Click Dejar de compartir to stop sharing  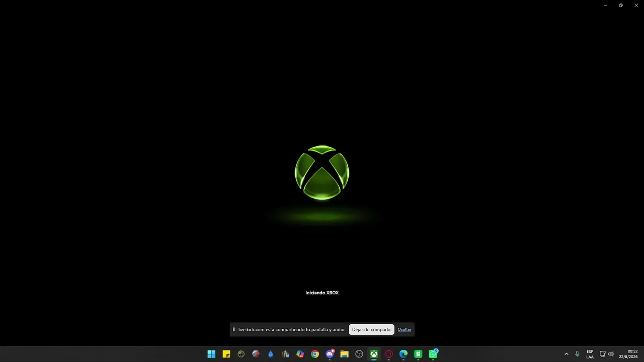click(371, 329)
